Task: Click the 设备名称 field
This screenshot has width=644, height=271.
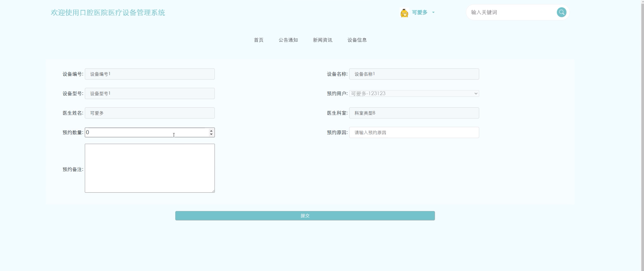Action: (414, 74)
